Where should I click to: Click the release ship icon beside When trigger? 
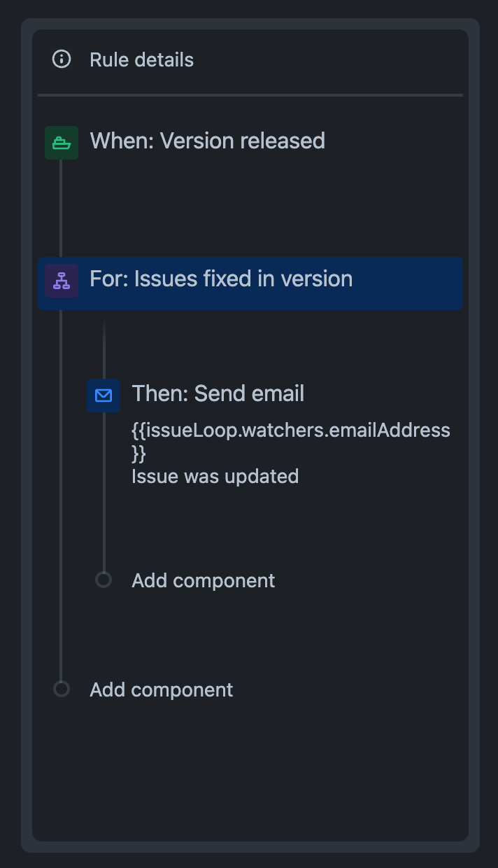pos(62,141)
